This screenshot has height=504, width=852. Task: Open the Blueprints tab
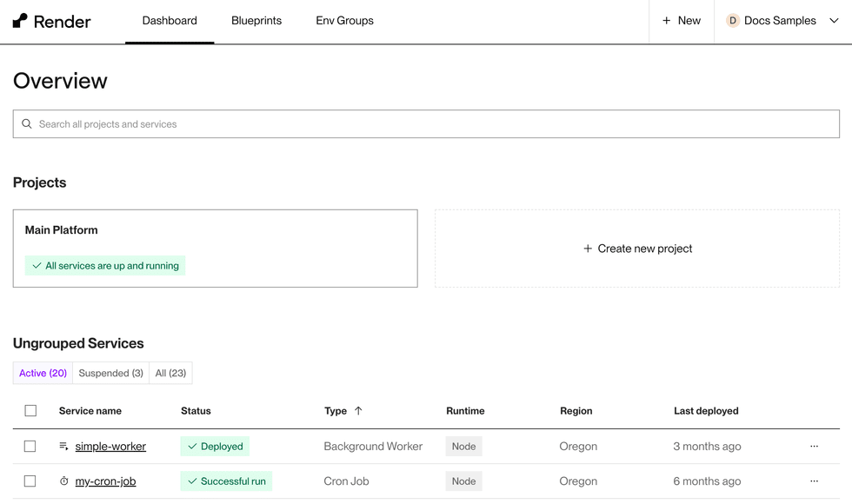(x=256, y=21)
